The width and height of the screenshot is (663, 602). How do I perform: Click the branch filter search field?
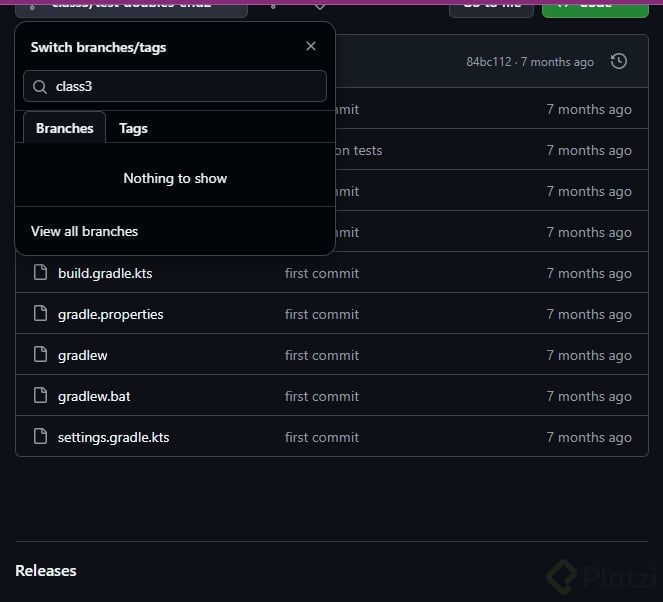point(185,86)
